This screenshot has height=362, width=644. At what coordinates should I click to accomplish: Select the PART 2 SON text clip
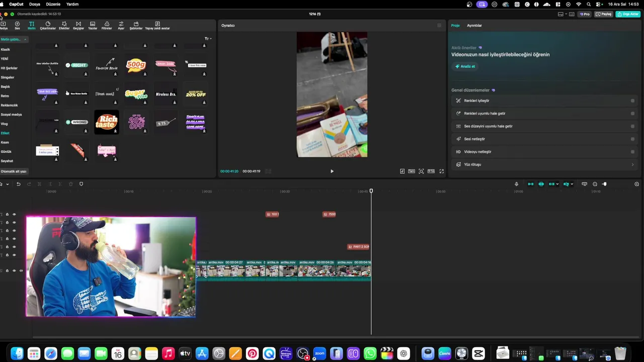point(358,247)
